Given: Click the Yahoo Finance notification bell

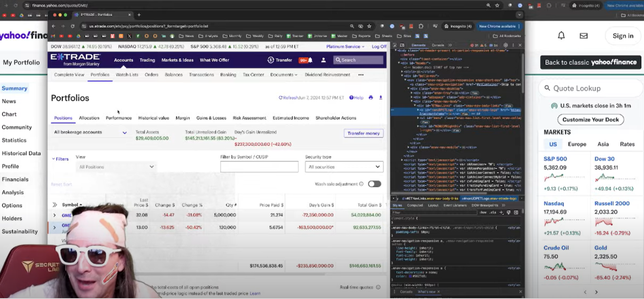Looking at the screenshot, I should coord(561,36).
